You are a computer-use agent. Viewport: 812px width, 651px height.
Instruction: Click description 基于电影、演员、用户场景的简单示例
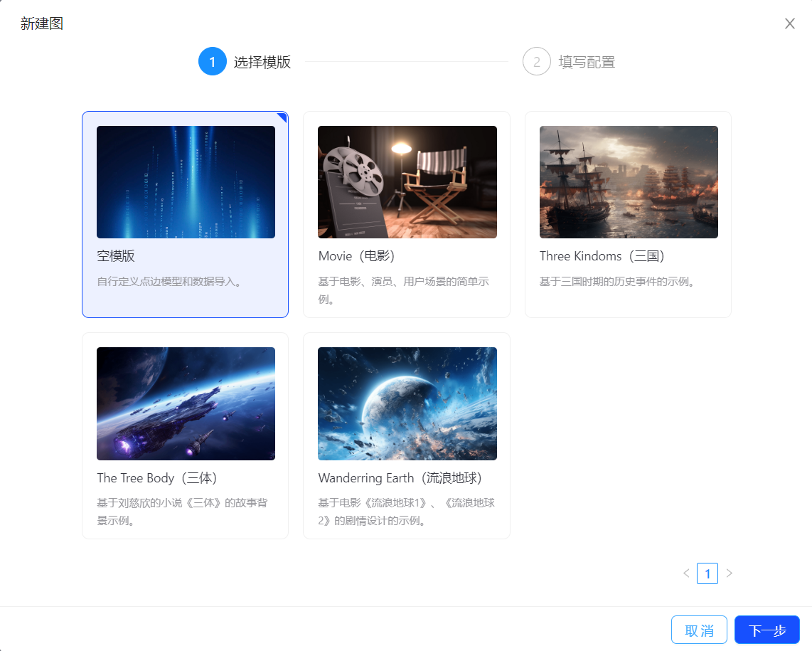[x=403, y=290]
